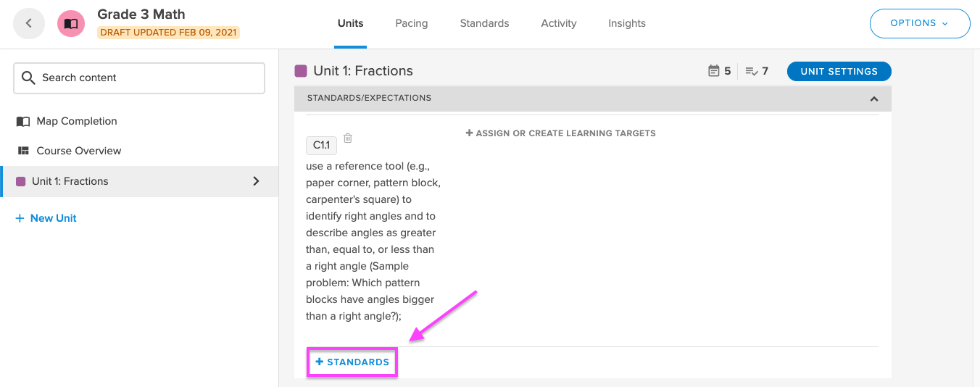This screenshot has width=980, height=387.
Task: Click Assign or Create Learning Targets
Action: tap(560, 133)
